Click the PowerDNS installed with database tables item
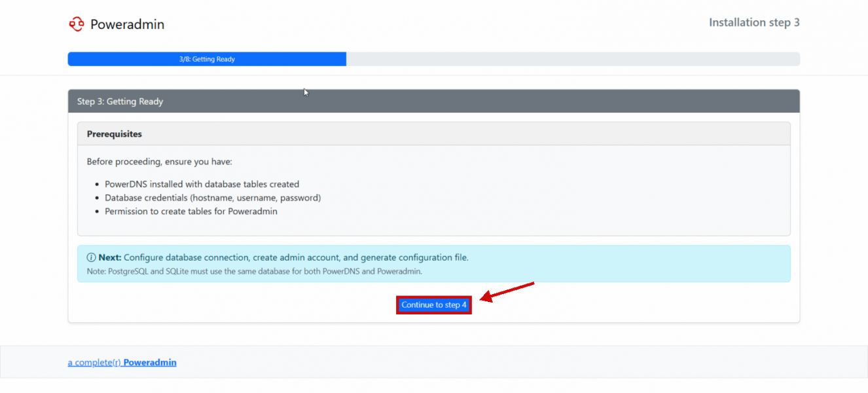Screen dimensions: 868x393 [x=202, y=184]
